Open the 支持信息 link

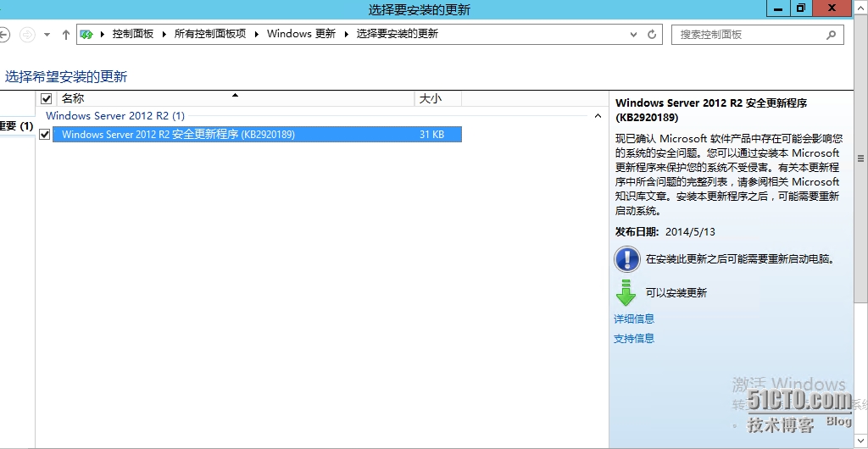point(634,338)
